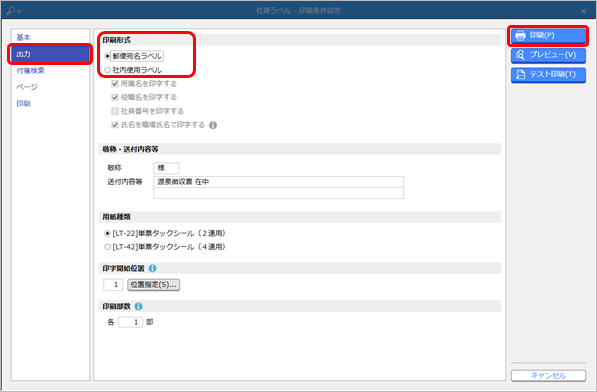
Task: Click the 位置指定(S)... button
Action: 153,285
